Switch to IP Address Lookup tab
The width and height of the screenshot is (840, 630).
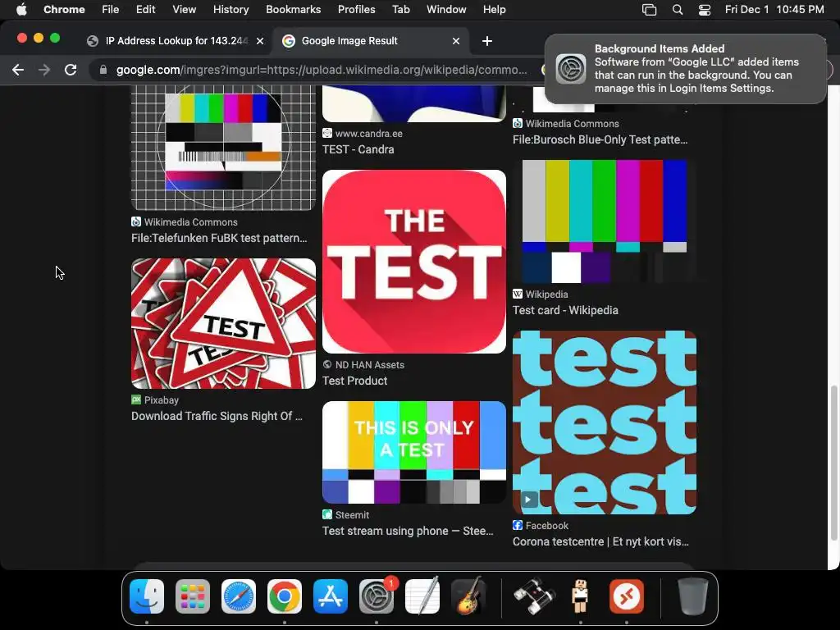coord(176,41)
